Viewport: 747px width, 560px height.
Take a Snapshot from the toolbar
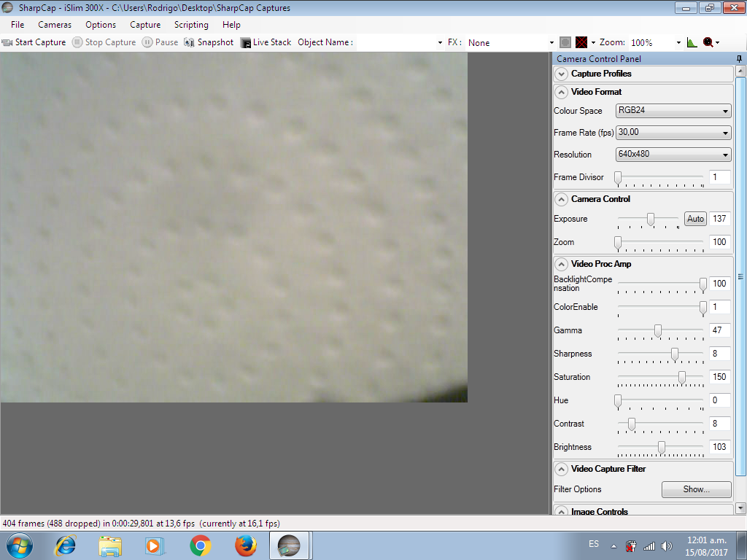point(209,42)
